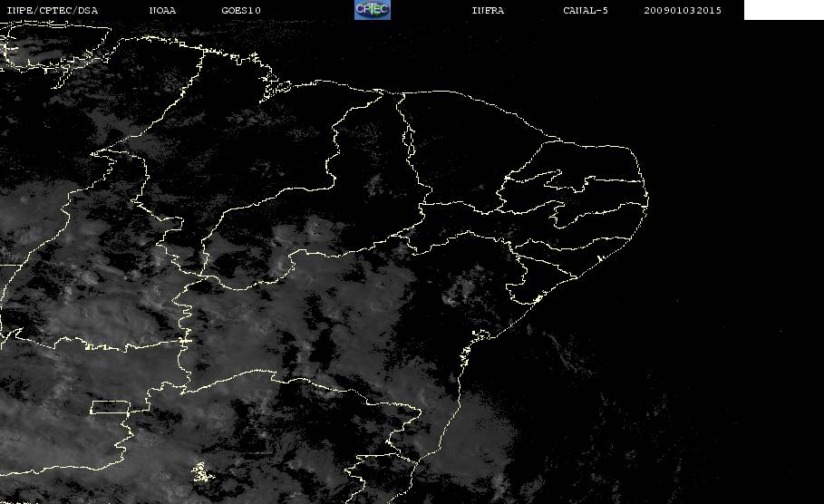The height and width of the screenshot is (504, 824).
Task: Click the INFRA label in the header
Action: click(488, 10)
